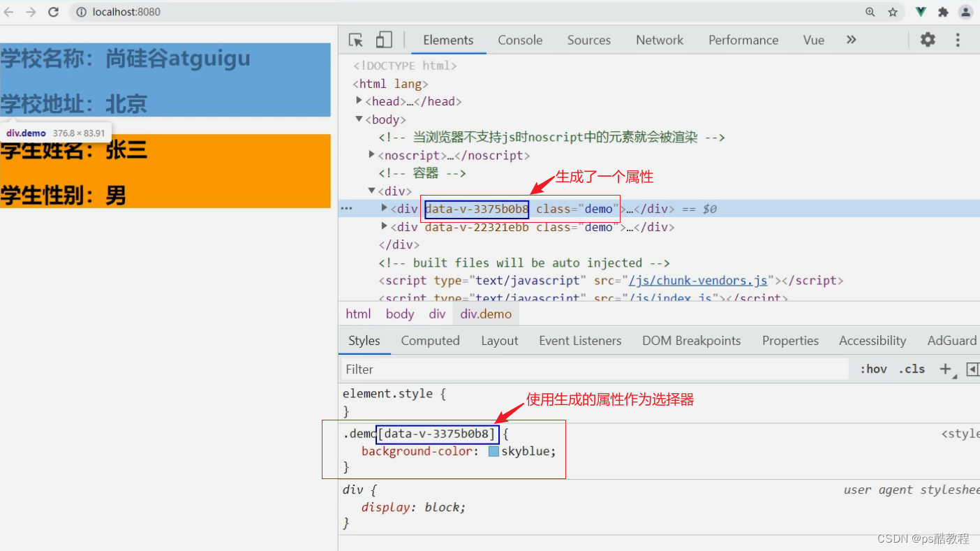Open the Sources tab

point(589,40)
